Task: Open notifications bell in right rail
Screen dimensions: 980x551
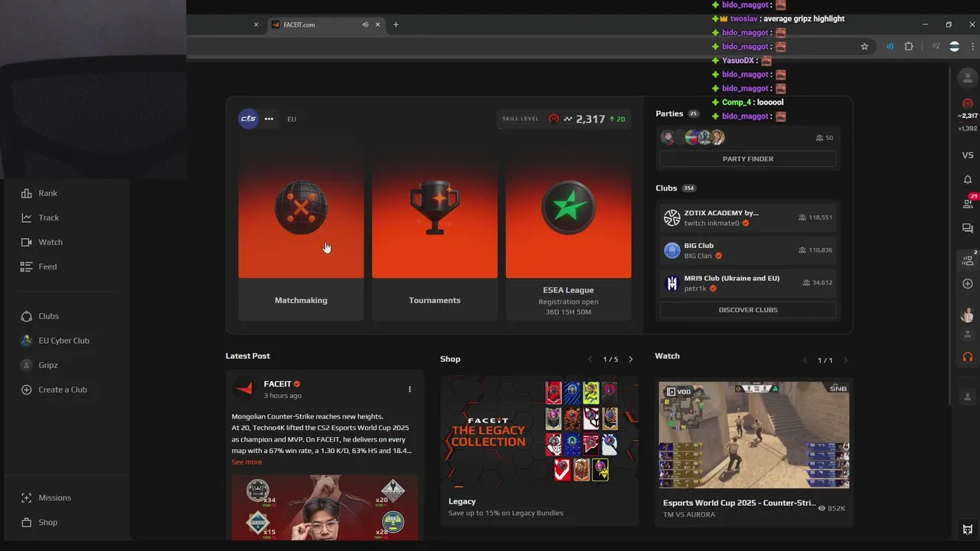Action: point(968,179)
